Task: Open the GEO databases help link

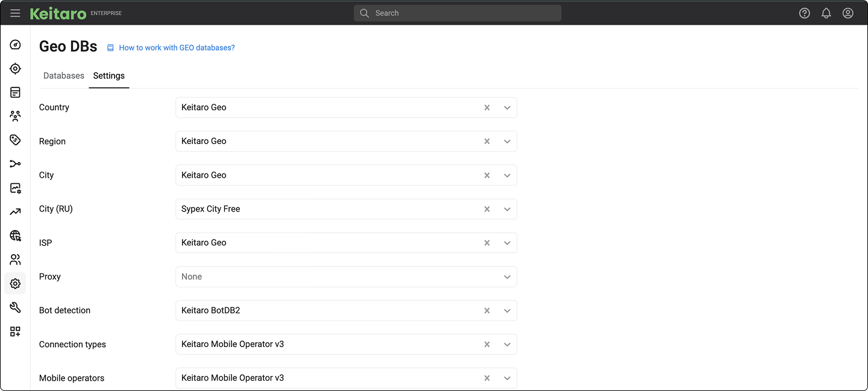Action: [177, 48]
